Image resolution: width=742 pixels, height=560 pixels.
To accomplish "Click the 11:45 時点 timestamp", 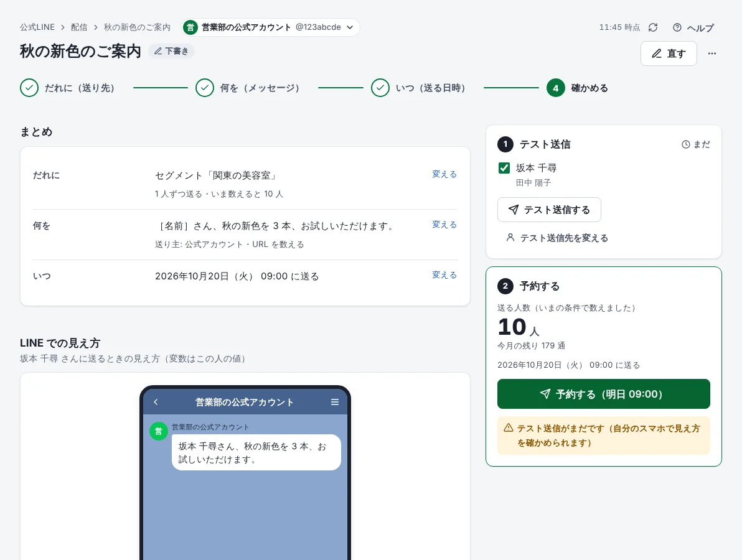I will [619, 27].
